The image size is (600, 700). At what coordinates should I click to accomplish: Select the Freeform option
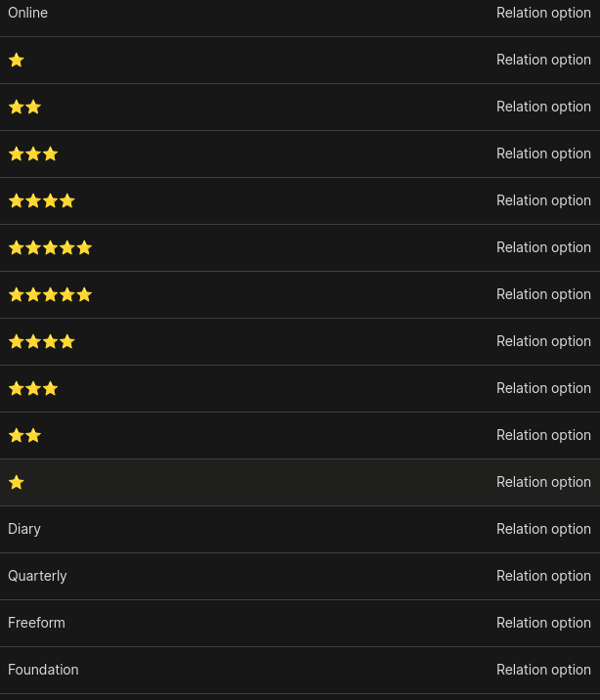[x=300, y=623]
